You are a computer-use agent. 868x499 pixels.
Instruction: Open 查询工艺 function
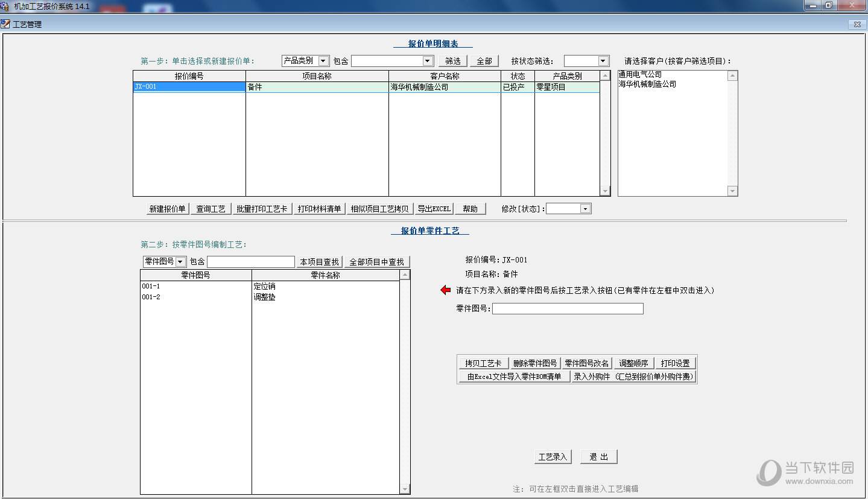(x=211, y=209)
